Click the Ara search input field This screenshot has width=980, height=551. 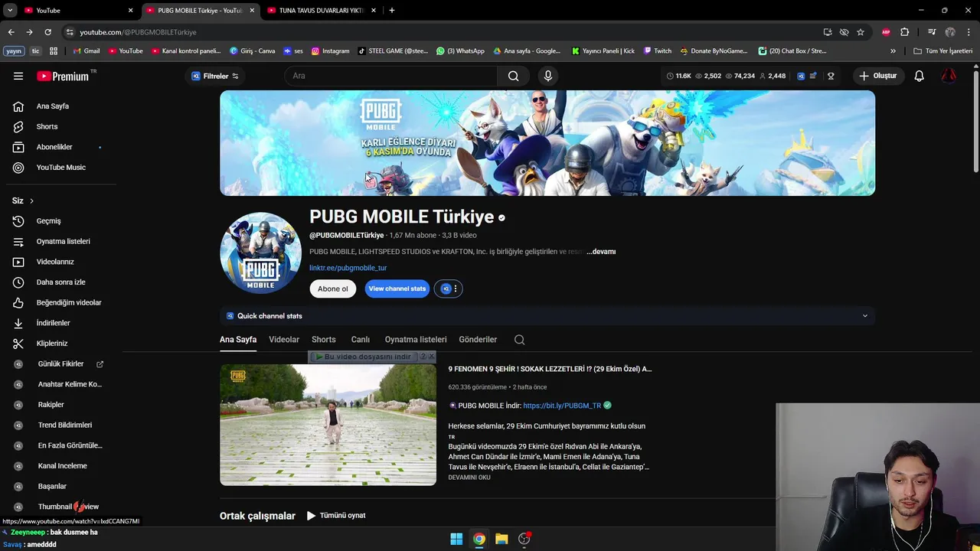tap(391, 76)
